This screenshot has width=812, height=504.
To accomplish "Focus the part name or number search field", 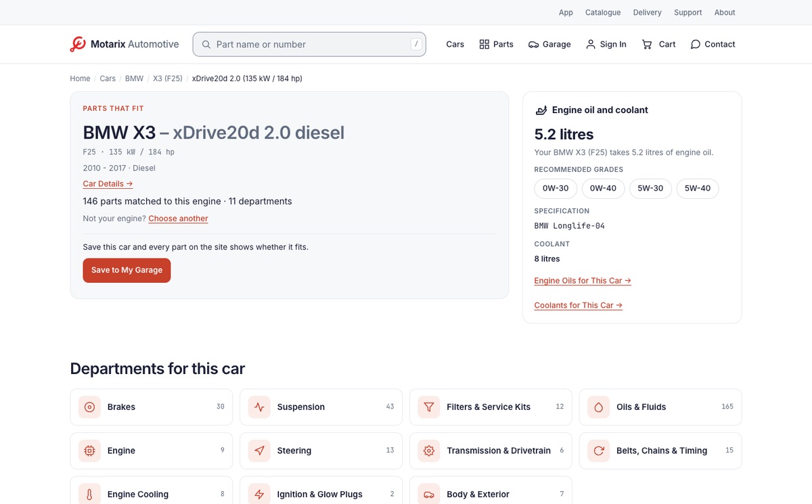I will point(309,45).
